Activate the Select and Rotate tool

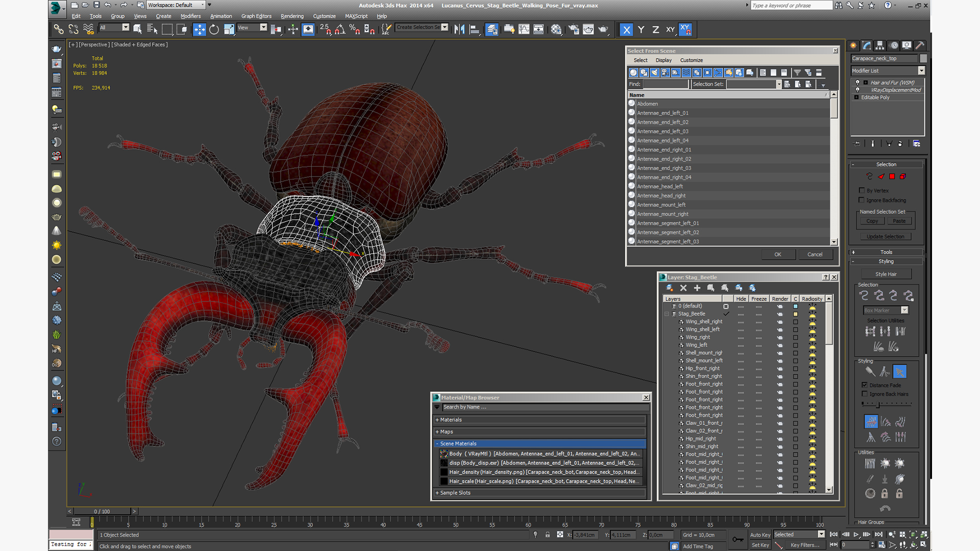click(214, 30)
